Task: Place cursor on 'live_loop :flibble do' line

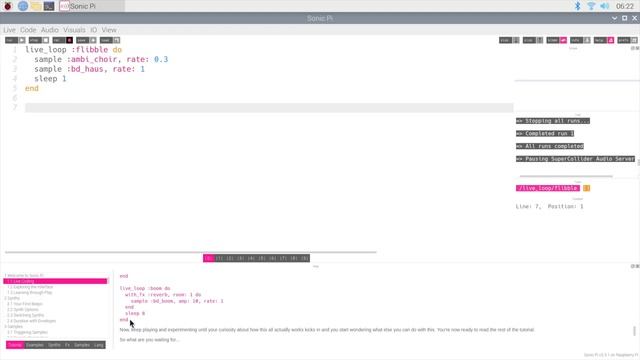Action: (73, 50)
